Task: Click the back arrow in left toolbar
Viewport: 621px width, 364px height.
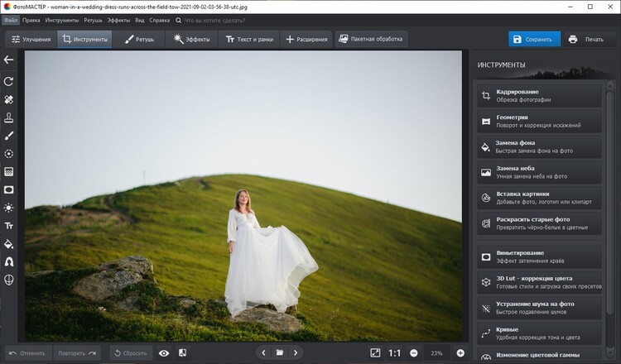Action: pos(9,60)
